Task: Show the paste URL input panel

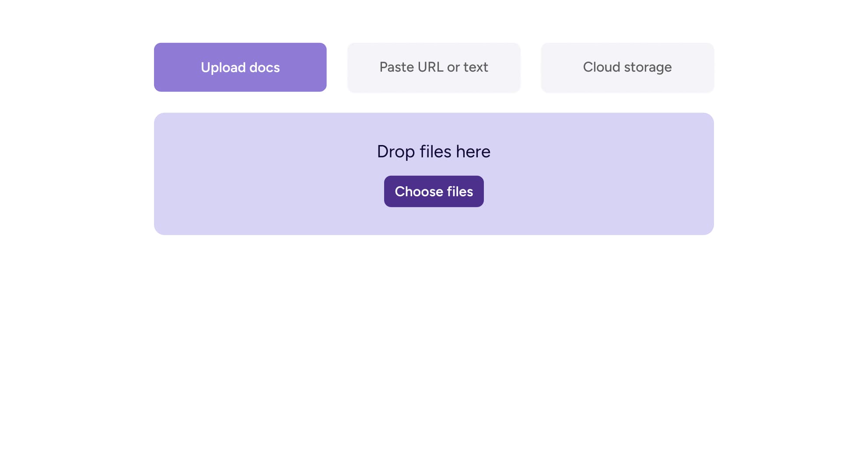Action: point(434,67)
